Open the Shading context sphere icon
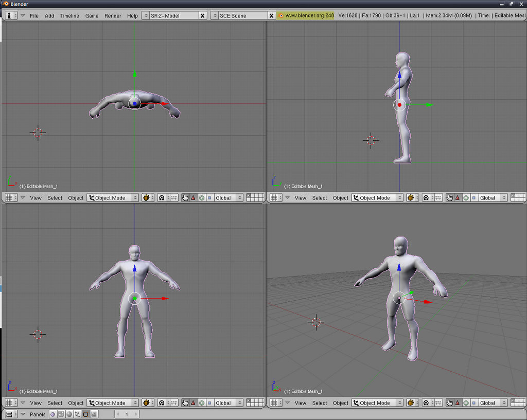The height and width of the screenshot is (420, 527). (x=69, y=414)
